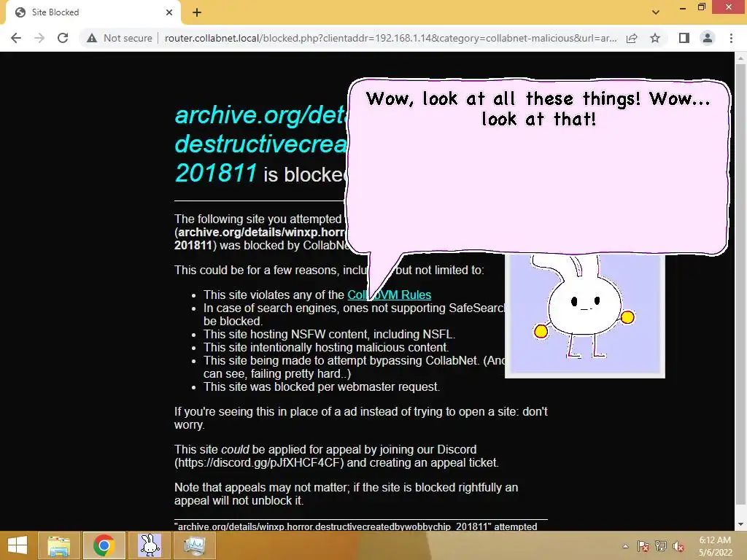Screen dimensions: 747x560
Task: Click 'blocked per webmaster request' line
Action: tap(322, 386)
